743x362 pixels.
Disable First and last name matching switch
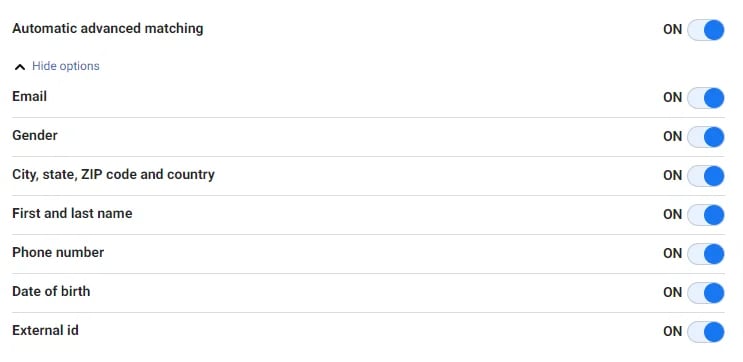point(706,215)
